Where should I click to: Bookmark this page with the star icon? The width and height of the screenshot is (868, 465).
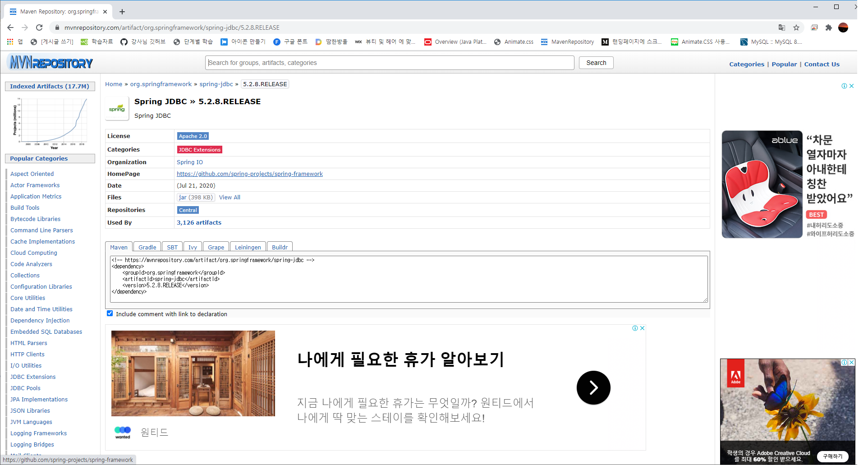[x=796, y=28]
